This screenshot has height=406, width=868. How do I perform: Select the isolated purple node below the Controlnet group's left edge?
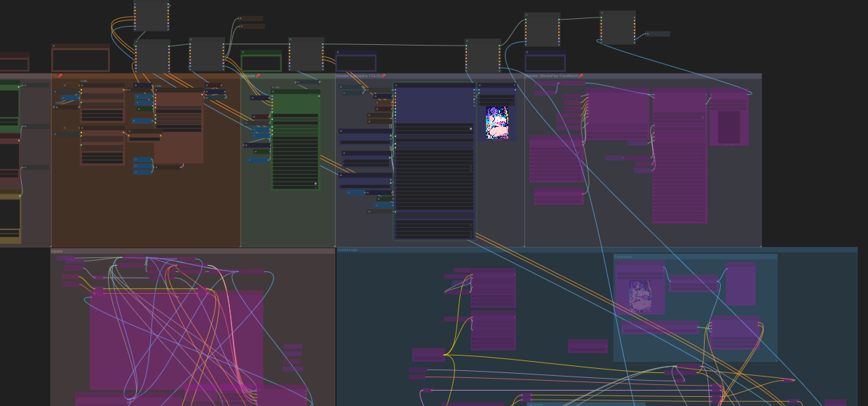[x=588, y=346]
